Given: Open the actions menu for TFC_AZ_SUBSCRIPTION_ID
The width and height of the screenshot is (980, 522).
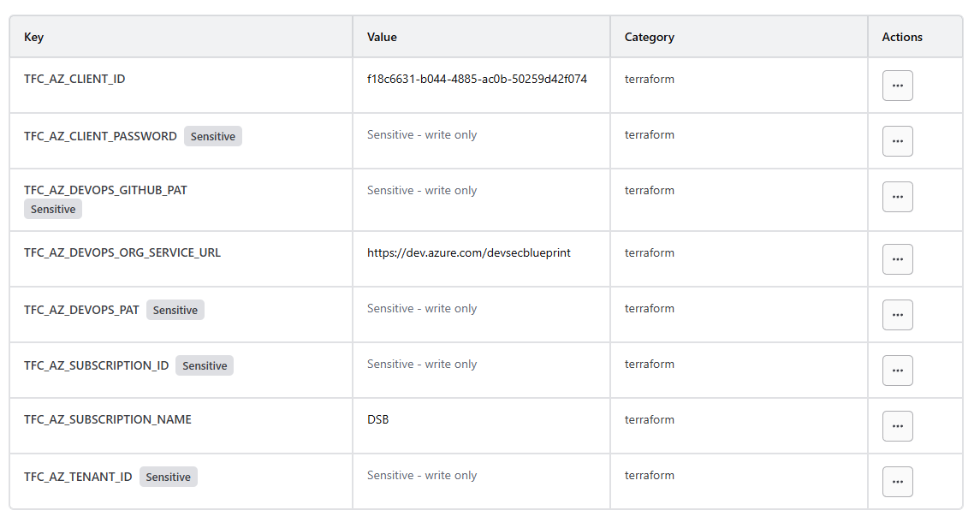Looking at the screenshot, I should click(x=897, y=370).
